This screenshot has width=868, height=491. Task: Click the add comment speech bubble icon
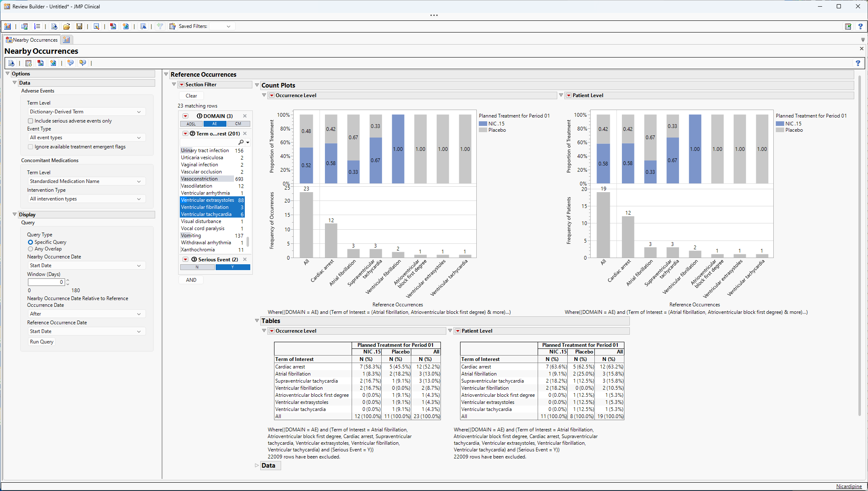(x=70, y=63)
